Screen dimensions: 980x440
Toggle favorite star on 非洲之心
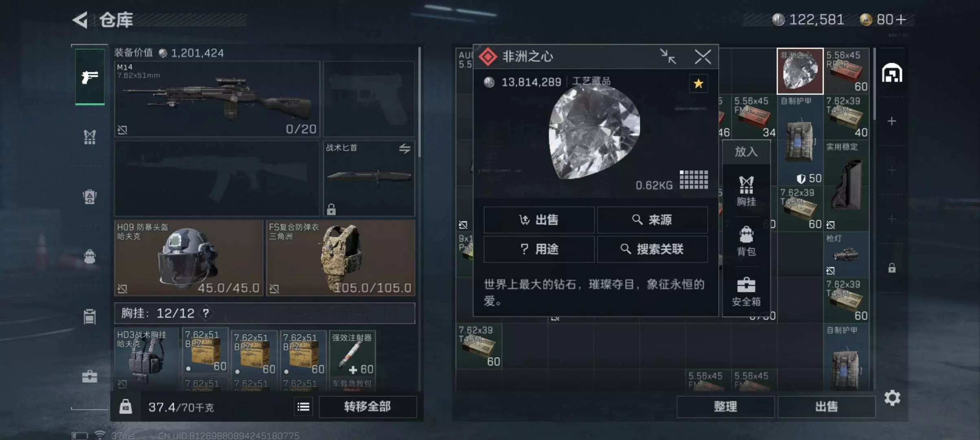[x=698, y=84]
